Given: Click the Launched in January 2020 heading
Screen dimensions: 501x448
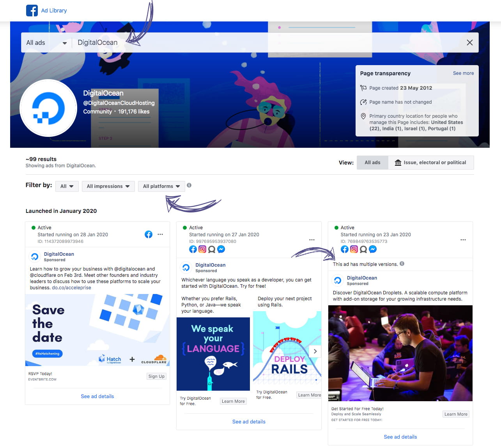Looking at the screenshot, I should [x=61, y=211].
